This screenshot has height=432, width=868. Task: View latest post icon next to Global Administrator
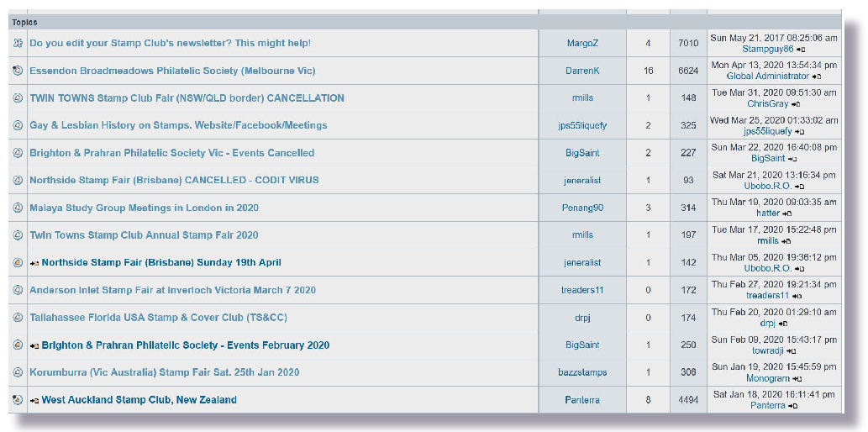click(817, 77)
